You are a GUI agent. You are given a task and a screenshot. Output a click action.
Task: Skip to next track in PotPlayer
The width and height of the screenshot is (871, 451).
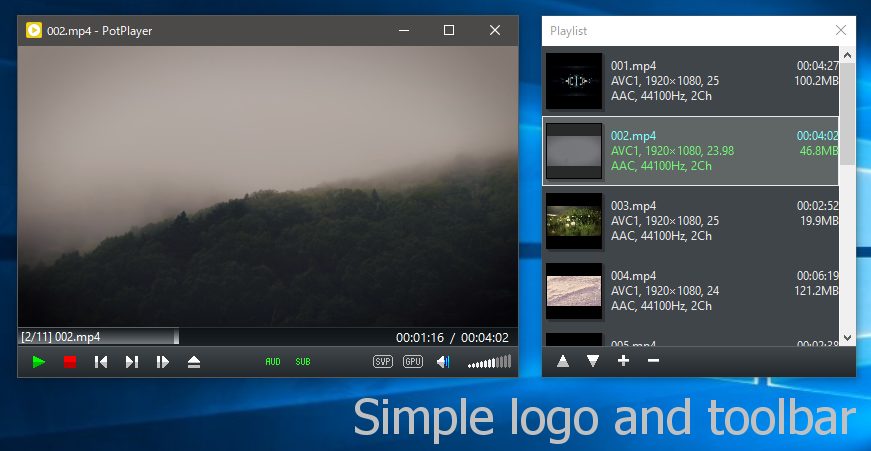pyautogui.click(x=132, y=362)
